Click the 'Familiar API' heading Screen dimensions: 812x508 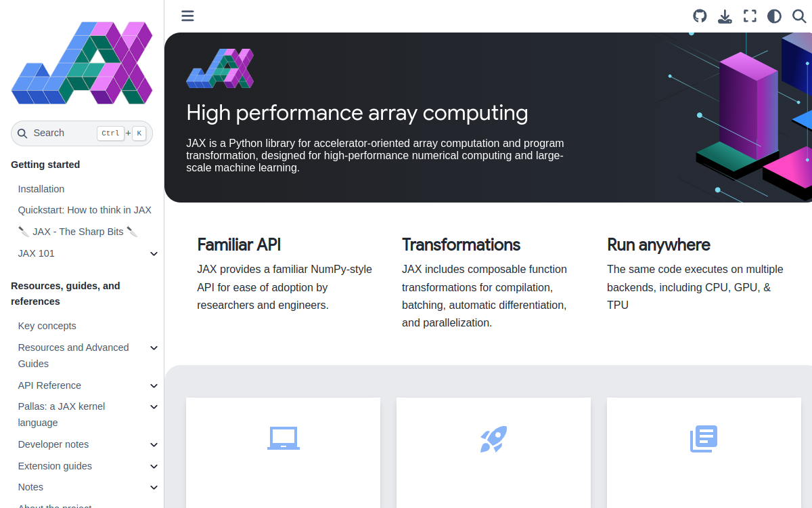[x=239, y=245]
